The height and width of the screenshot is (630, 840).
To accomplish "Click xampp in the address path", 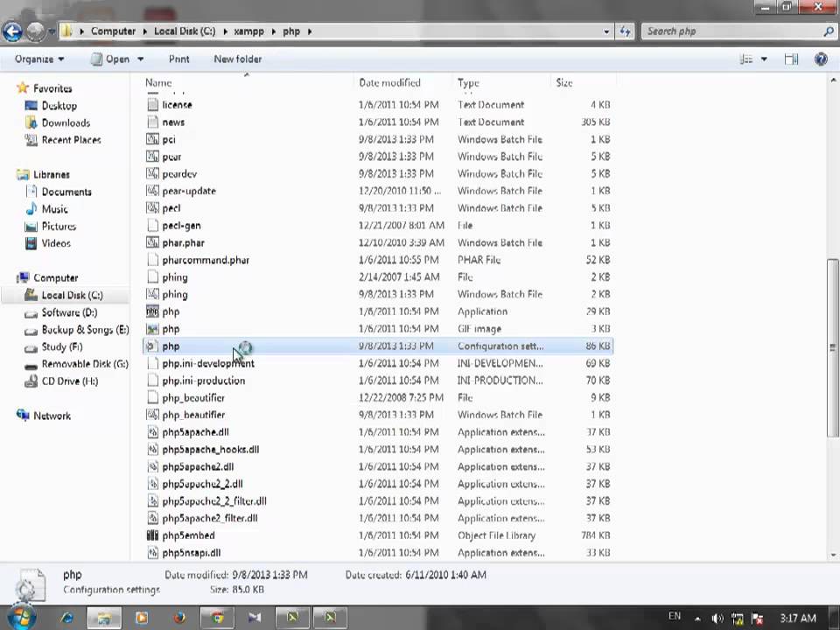I will tap(249, 31).
